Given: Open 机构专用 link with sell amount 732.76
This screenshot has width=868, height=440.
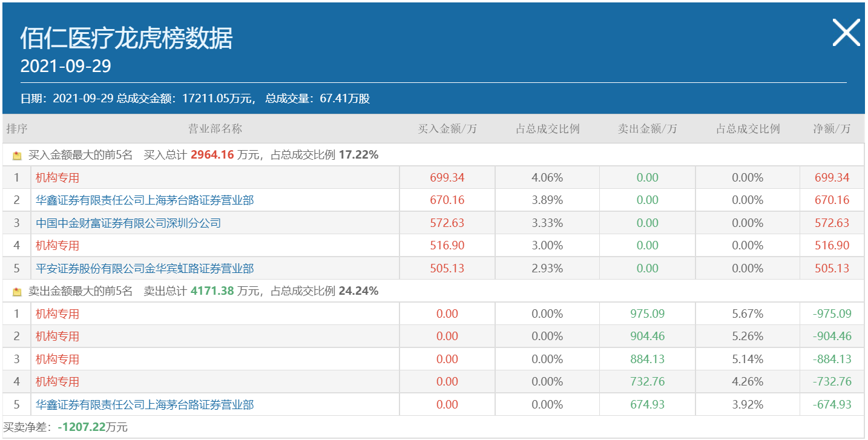Looking at the screenshot, I should (x=58, y=382).
